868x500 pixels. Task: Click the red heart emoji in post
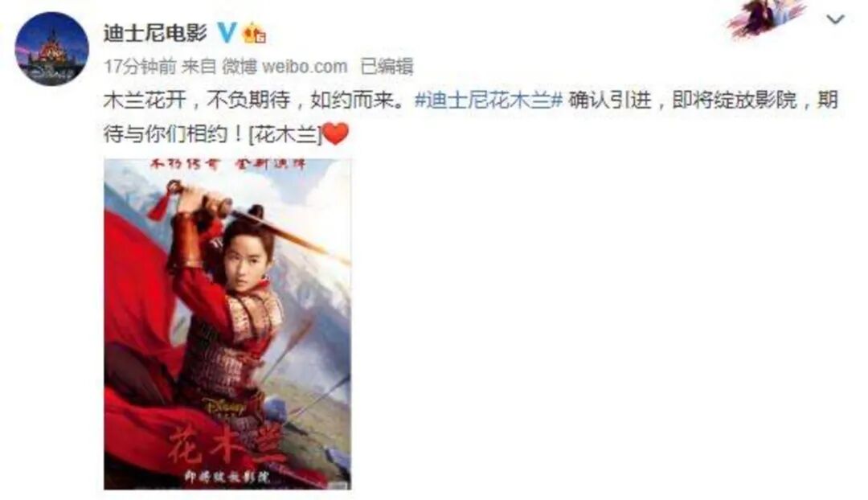335,133
